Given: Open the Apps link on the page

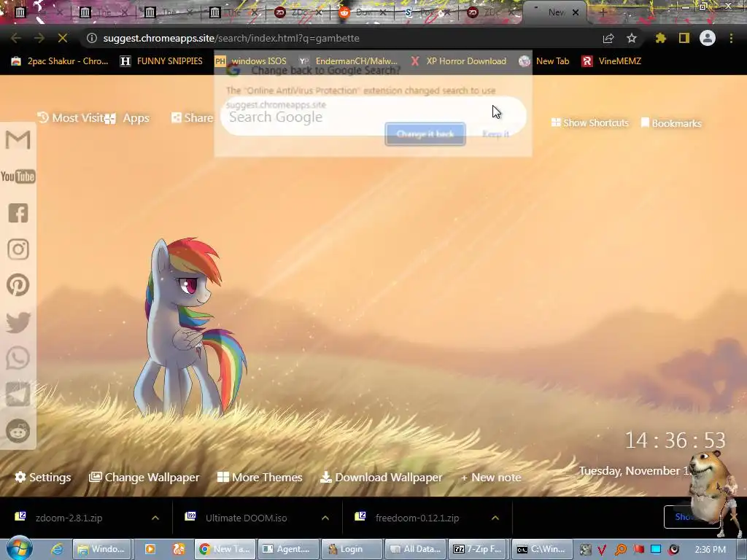Looking at the screenshot, I should (x=128, y=117).
